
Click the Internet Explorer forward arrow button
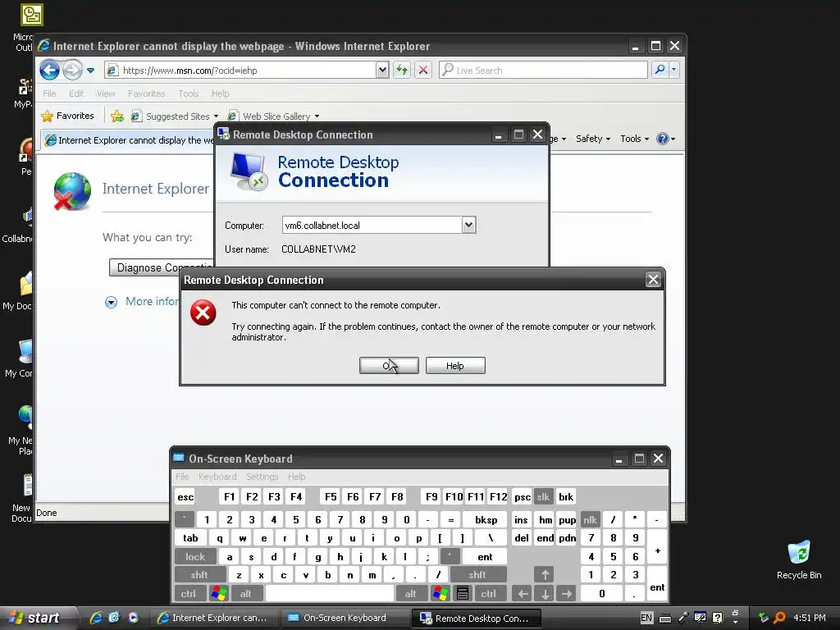(72, 71)
